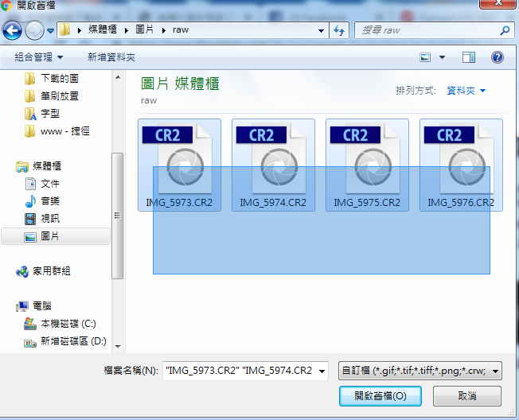This screenshot has height=420, width=519.
Task: Select raw in the address breadcrumb
Action: [181, 30]
